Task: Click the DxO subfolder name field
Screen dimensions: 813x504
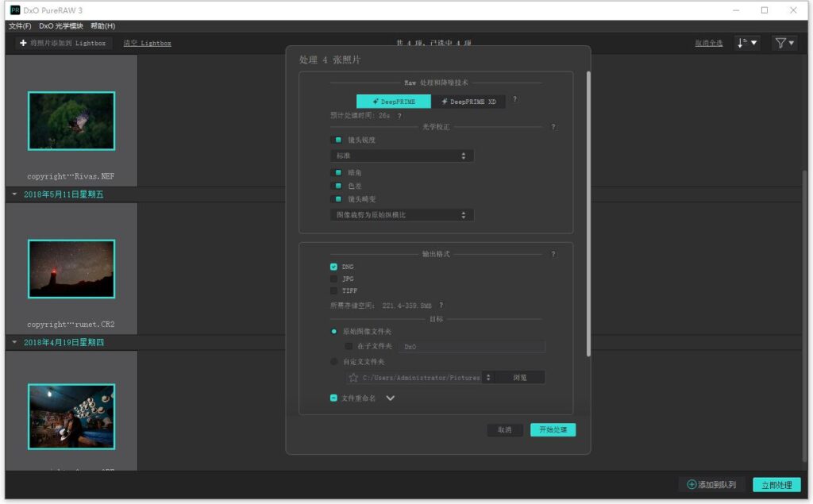Action: coord(472,346)
